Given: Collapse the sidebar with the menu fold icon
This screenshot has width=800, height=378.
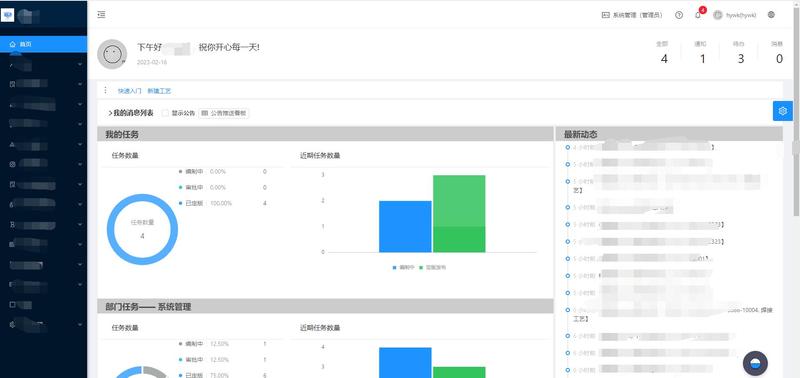Looking at the screenshot, I should pyautogui.click(x=102, y=14).
